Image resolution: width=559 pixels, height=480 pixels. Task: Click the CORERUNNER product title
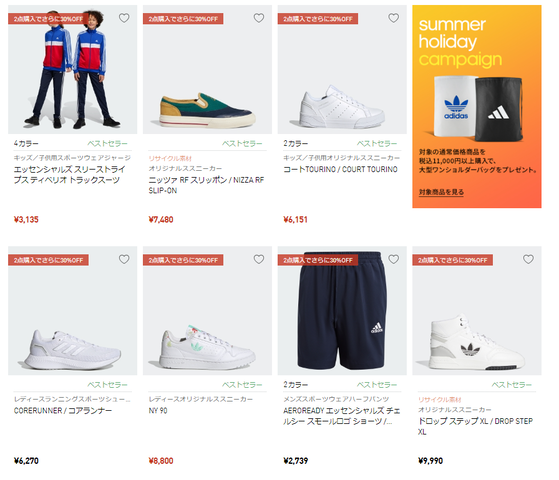point(63,411)
